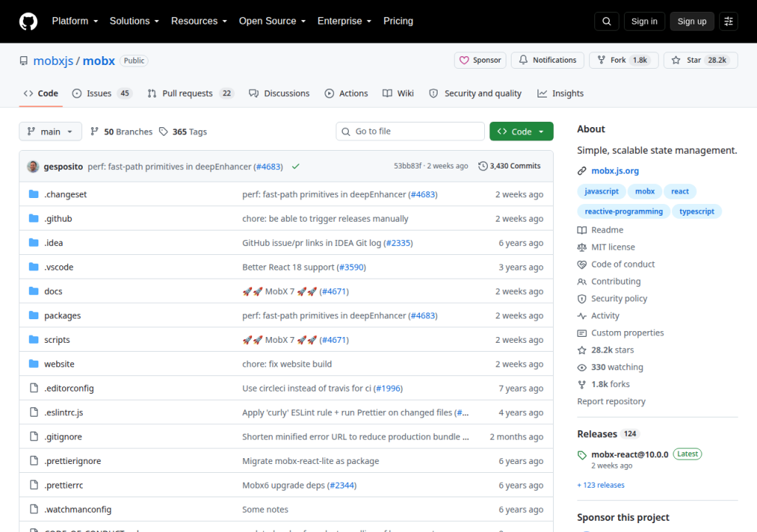The width and height of the screenshot is (757, 532).
Task: Open the Code tab
Action: click(x=41, y=94)
